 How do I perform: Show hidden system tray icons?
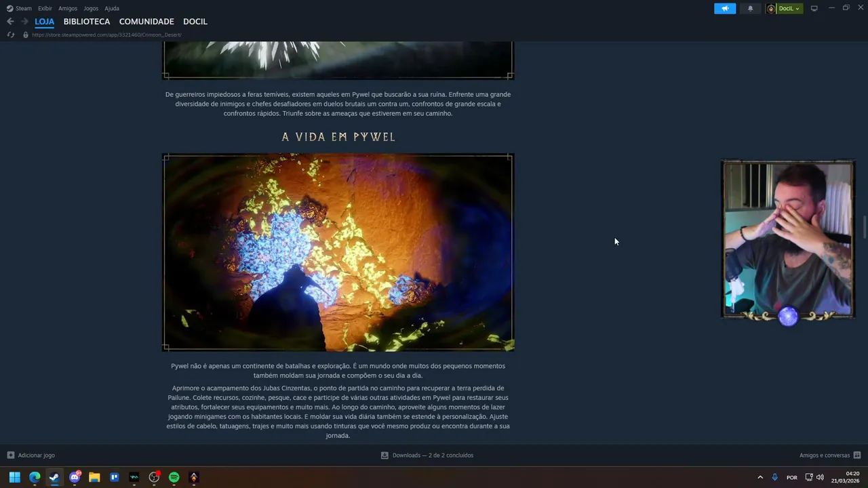(760, 477)
